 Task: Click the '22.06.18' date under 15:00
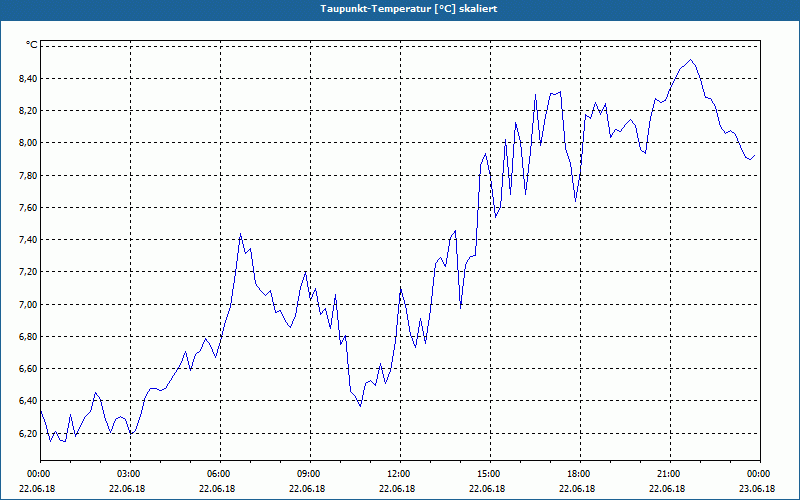tap(487, 488)
